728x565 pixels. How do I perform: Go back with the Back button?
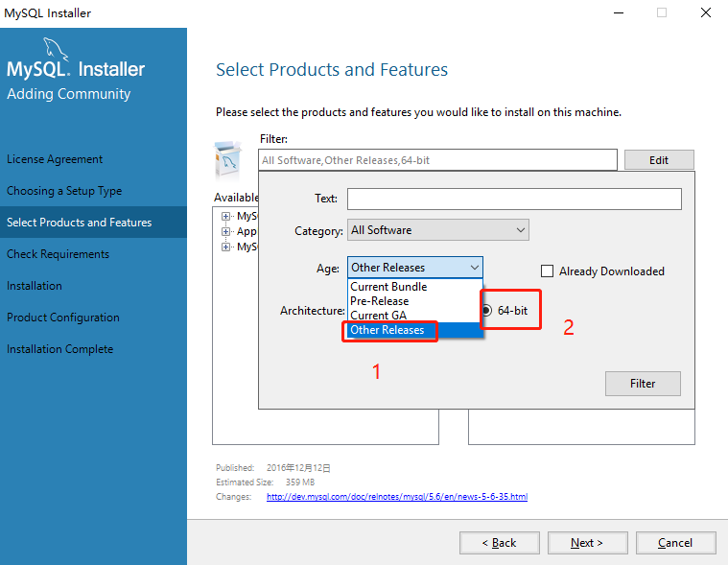point(500,543)
